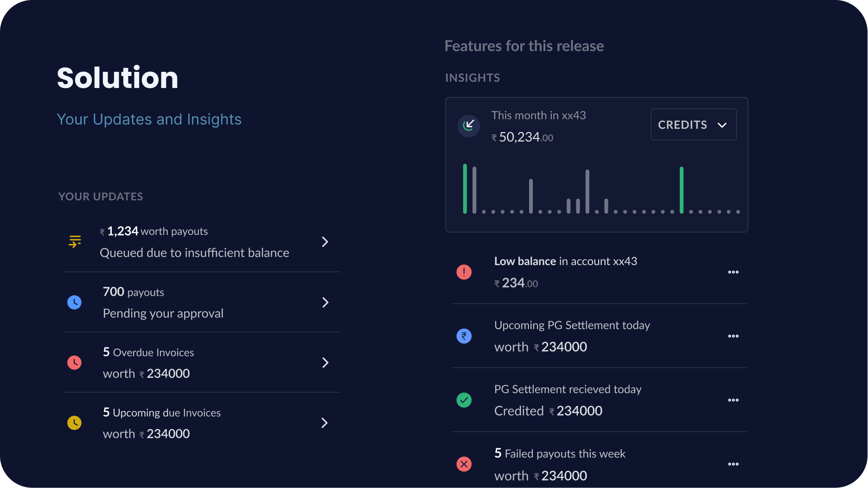Click '5 Failed payouts this week' text
This screenshot has height=488, width=868.
[x=560, y=453]
